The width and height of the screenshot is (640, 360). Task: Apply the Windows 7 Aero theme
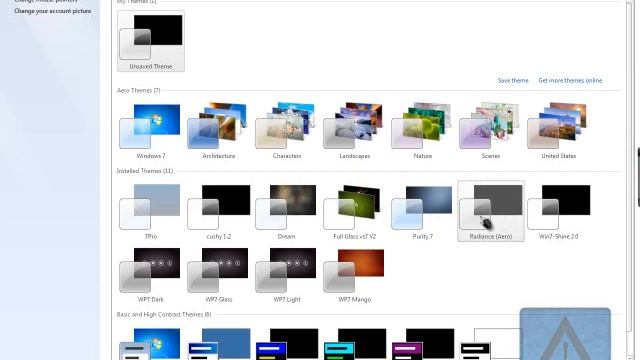[x=151, y=131]
